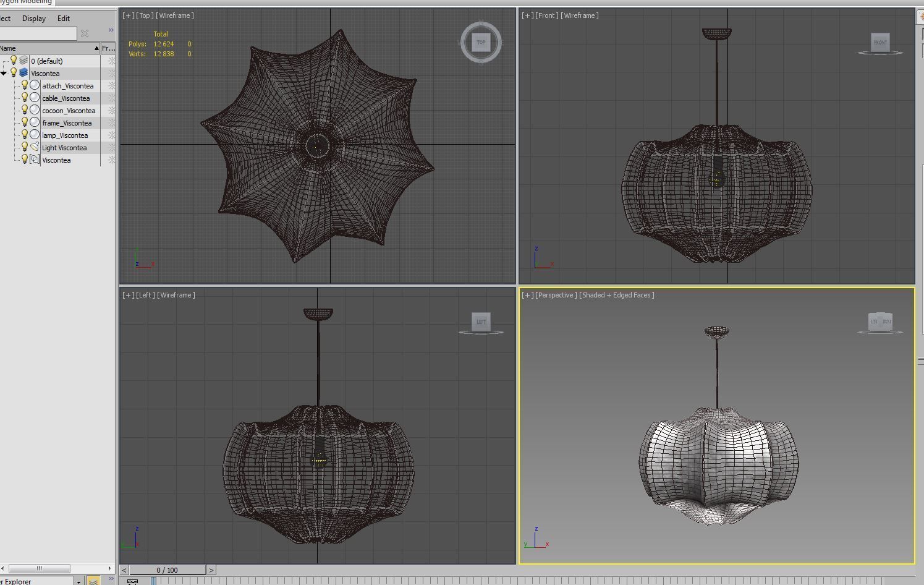
Task: Open the [Front] view label menu
Action: point(546,15)
